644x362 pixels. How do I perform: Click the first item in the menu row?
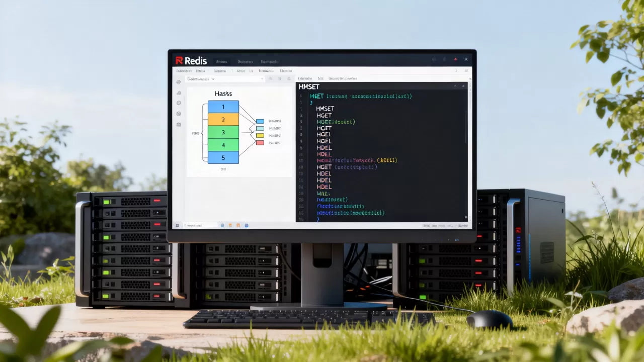point(184,71)
